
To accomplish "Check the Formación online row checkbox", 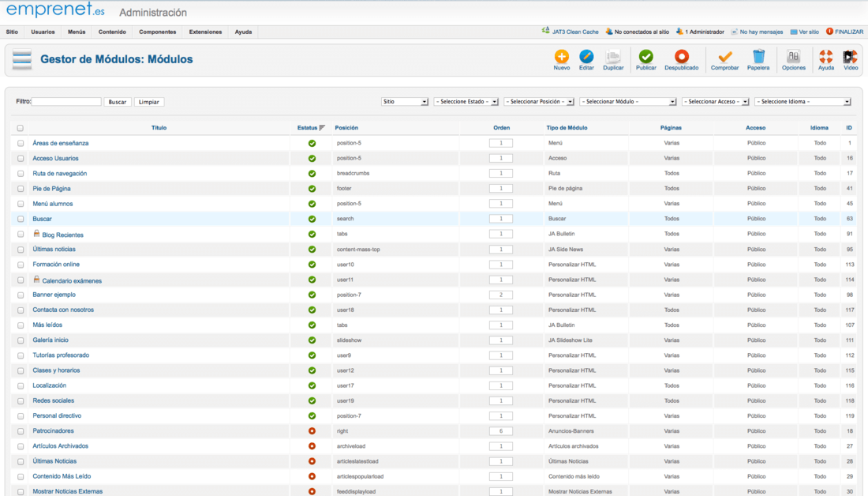I will (x=21, y=265).
